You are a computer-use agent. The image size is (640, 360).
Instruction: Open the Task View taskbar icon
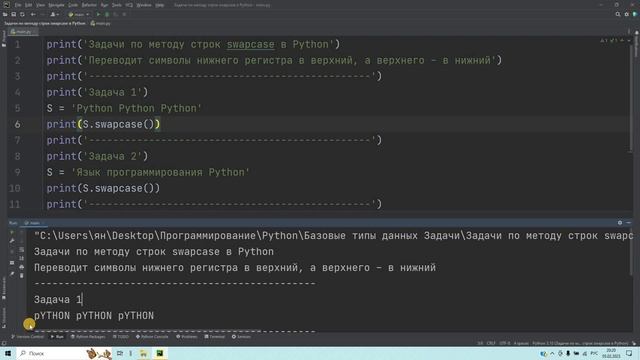(x=120, y=353)
